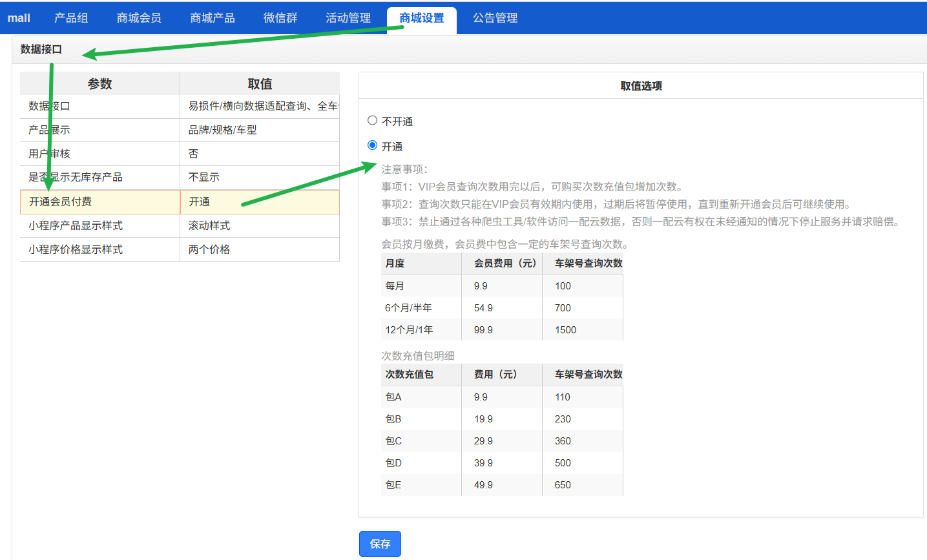Switch to the 活动管理 tab
The width and height of the screenshot is (927, 560).
348,18
